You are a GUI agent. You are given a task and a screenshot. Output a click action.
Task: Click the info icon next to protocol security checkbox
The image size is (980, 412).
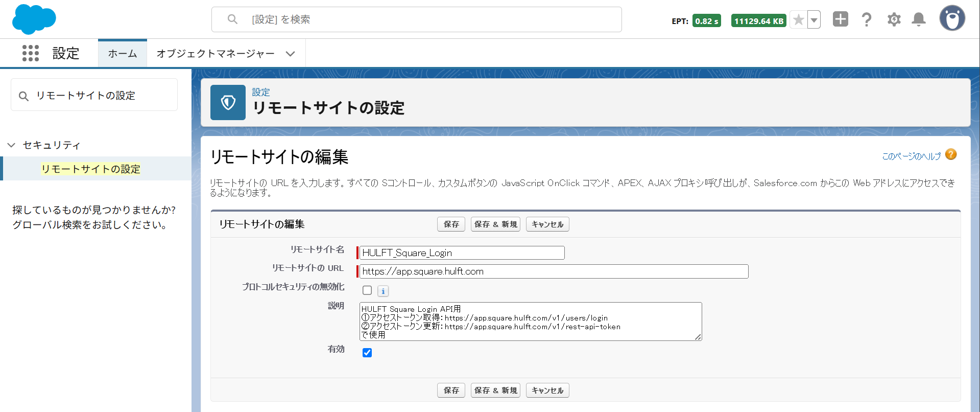click(383, 291)
